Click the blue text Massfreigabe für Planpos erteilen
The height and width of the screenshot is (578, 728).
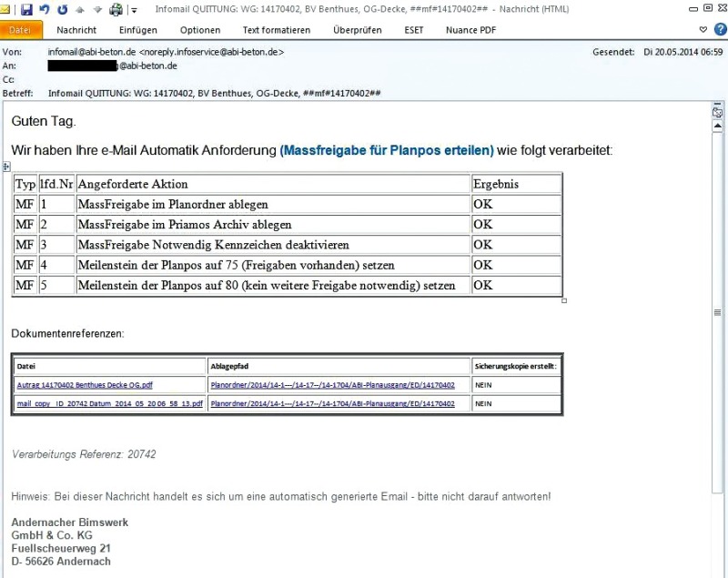(x=387, y=150)
